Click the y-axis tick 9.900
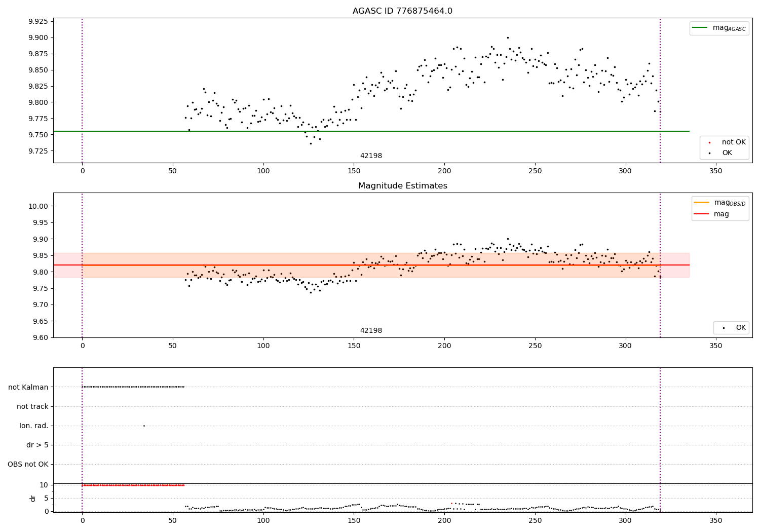Viewport: 760px width, 532px height. tap(38, 37)
